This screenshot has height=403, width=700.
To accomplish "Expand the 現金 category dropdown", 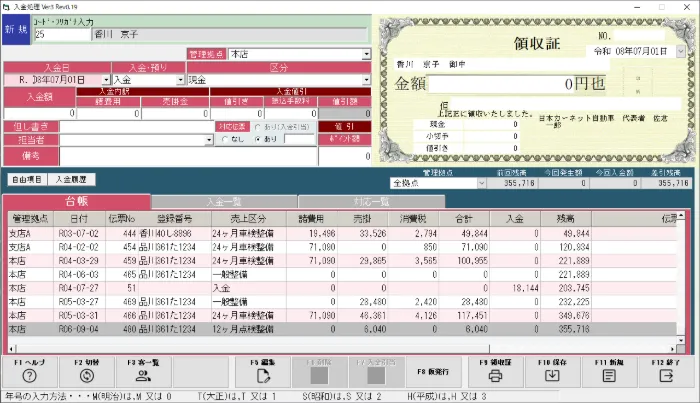I will (x=366, y=80).
